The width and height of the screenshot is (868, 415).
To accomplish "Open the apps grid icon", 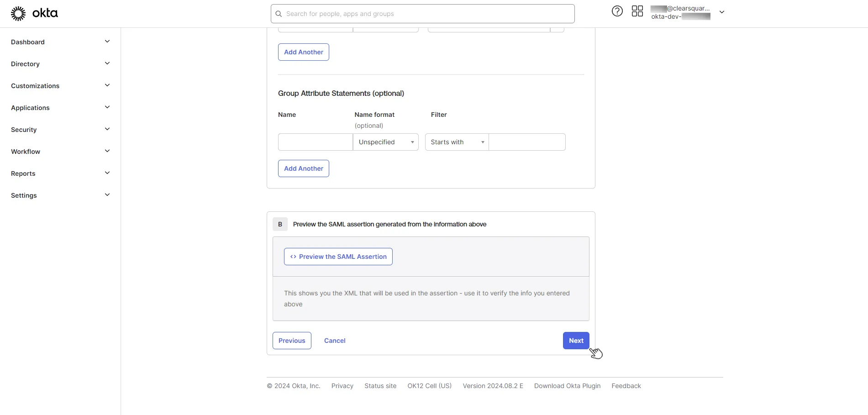I will [637, 11].
